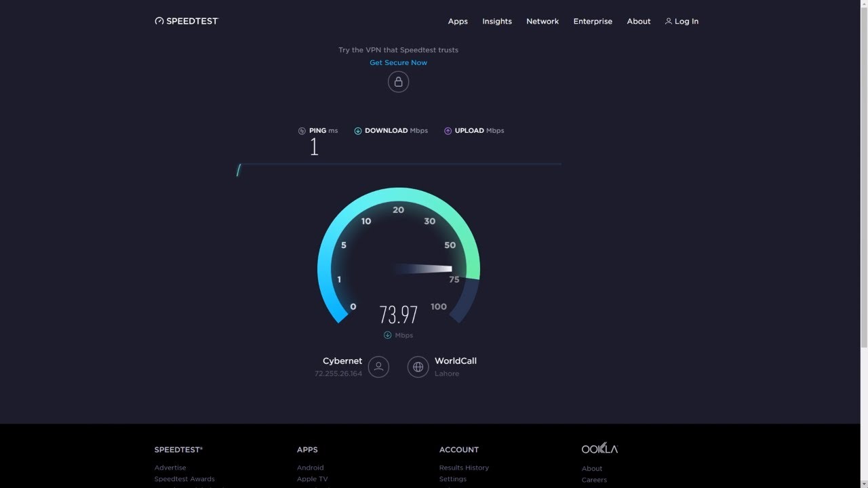The width and height of the screenshot is (868, 488).
Task: Open the Ookla About footer link
Action: pos(592,468)
